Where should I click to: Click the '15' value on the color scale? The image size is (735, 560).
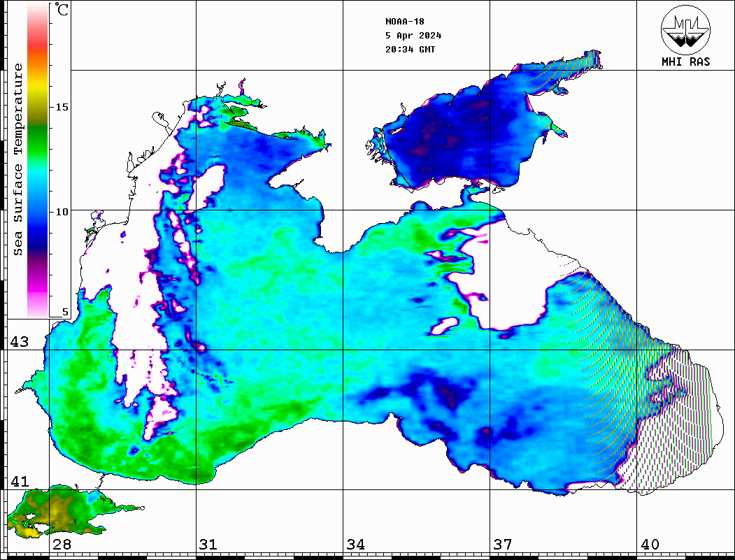(x=62, y=107)
